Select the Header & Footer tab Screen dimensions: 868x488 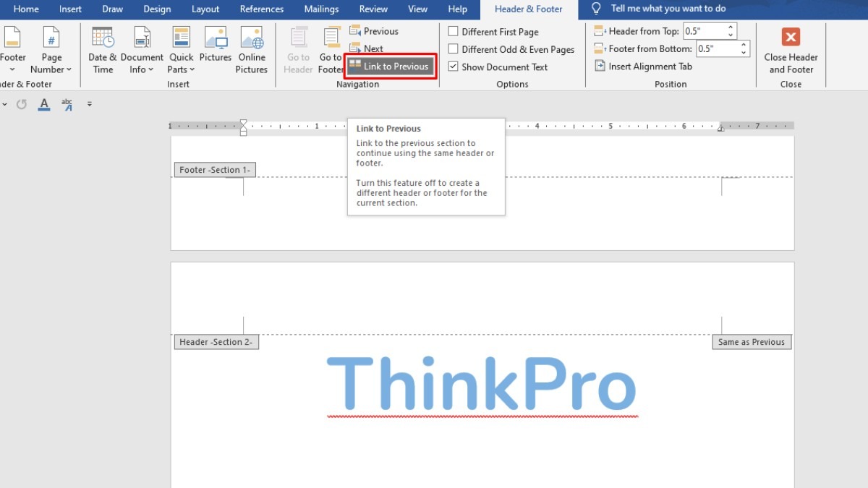coord(529,9)
